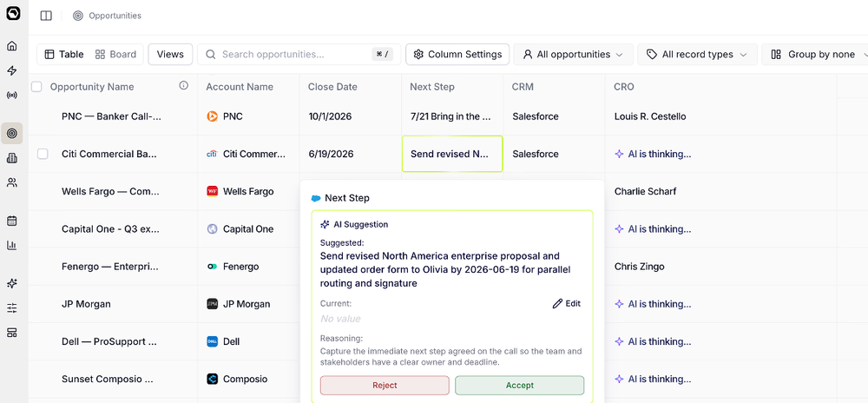Open the stacked layout icon in sidebar
The height and width of the screenshot is (403, 868).
pos(11,333)
